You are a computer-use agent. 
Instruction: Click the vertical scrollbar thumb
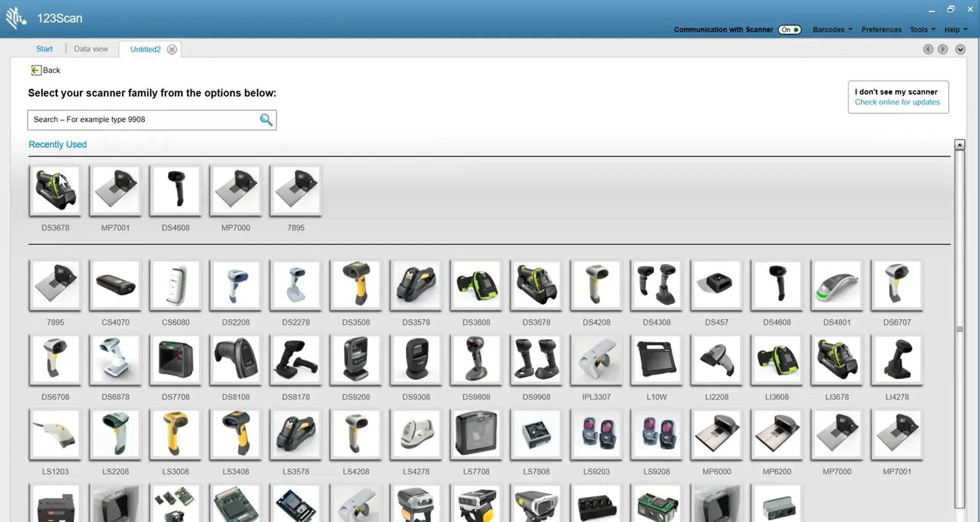click(960, 329)
